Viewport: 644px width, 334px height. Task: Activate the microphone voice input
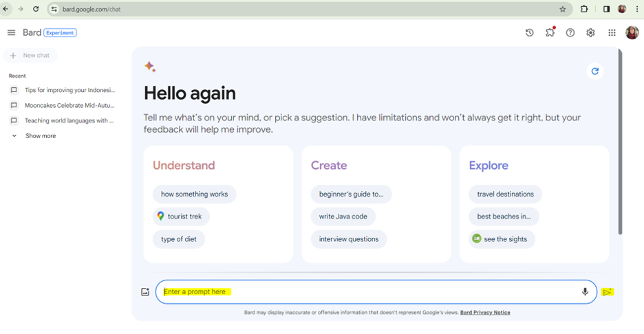coord(585,292)
